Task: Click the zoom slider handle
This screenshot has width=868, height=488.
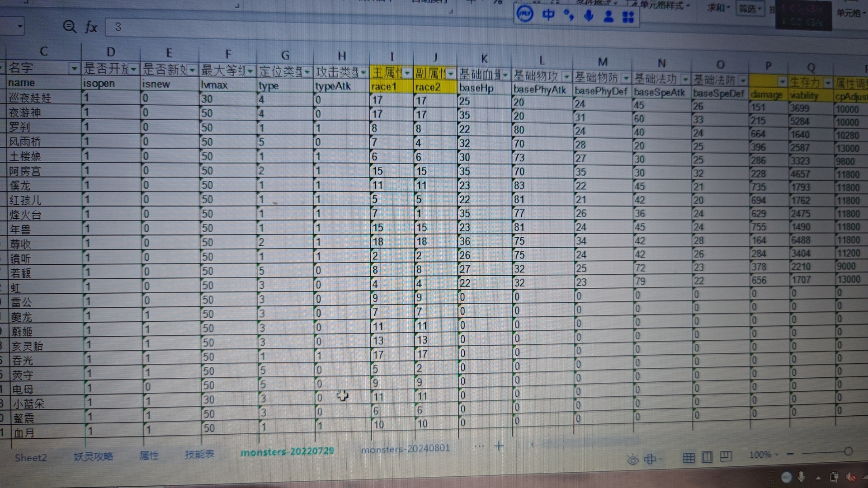Action: [x=848, y=451]
